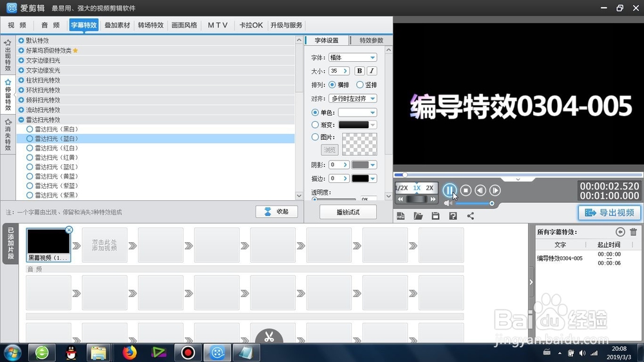Create a new project file icon

point(401,216)
